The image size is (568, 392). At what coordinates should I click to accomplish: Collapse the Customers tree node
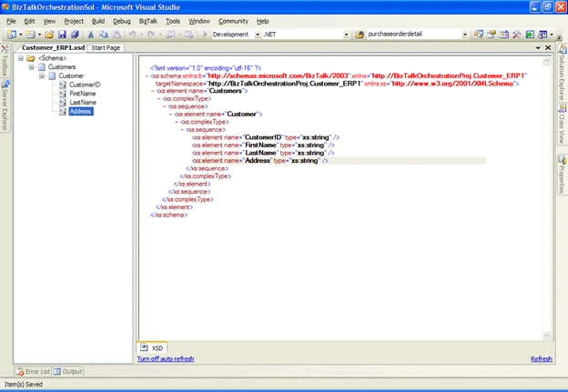(x=32, y=67)
